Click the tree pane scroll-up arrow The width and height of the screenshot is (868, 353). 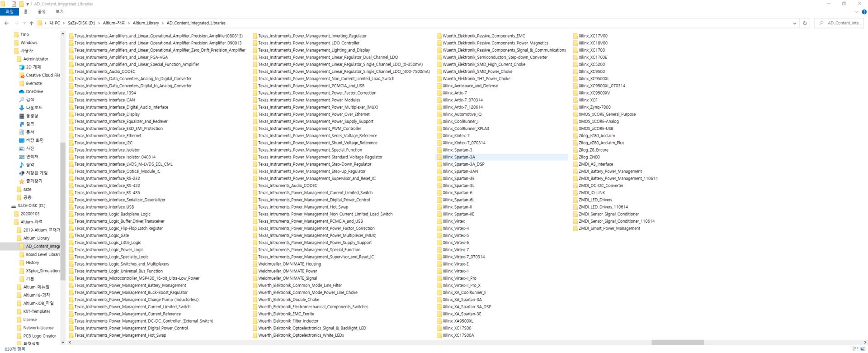click(63, 34)
